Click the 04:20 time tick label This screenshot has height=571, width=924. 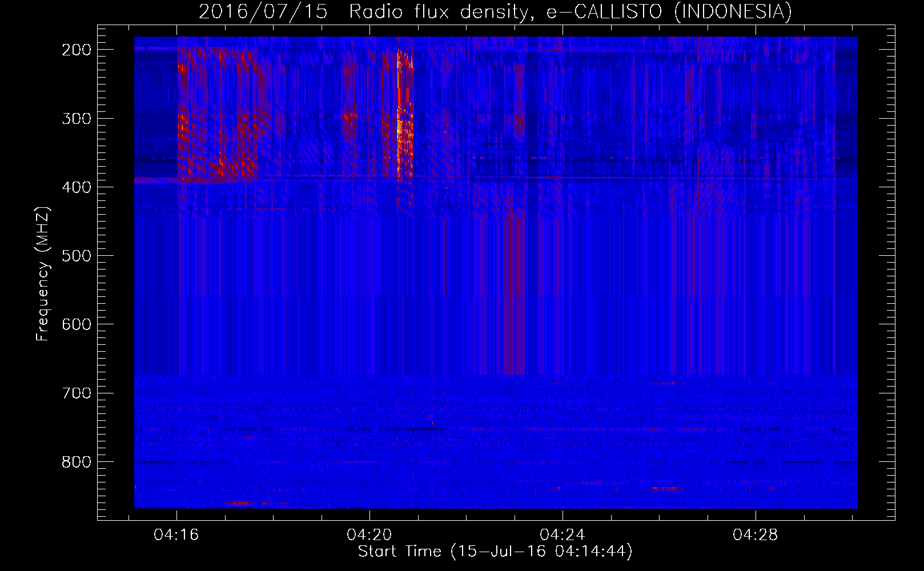[369, 535]
